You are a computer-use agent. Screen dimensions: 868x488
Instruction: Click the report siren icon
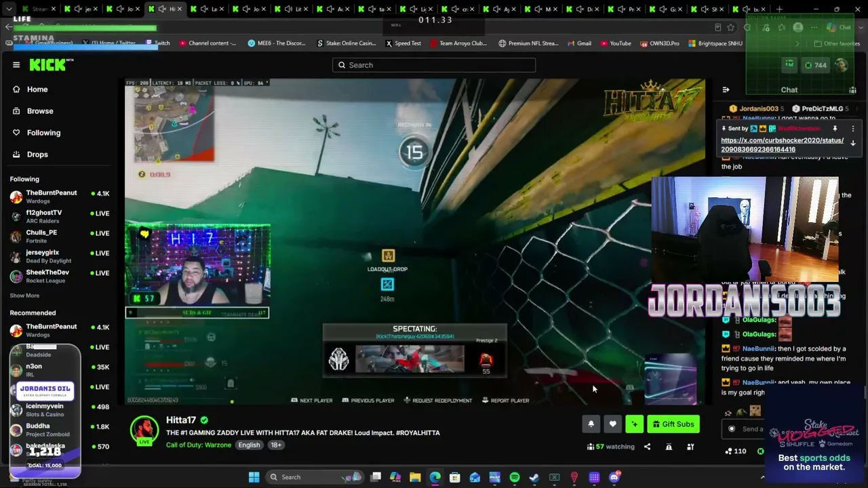tap(669, 447)
